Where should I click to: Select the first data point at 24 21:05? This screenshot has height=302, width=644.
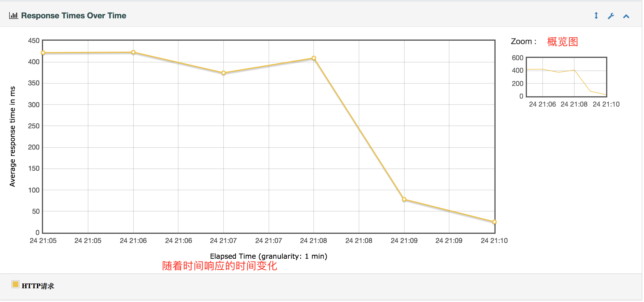point(43,53)
